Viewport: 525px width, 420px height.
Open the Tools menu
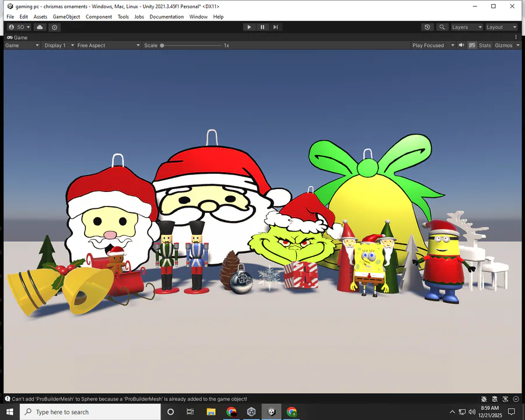click(123, 17)
